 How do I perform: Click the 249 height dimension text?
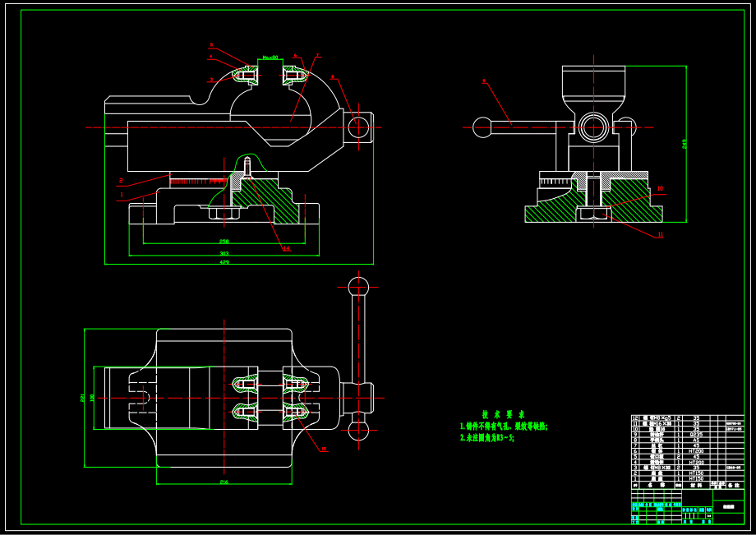[x=685, y=144]
